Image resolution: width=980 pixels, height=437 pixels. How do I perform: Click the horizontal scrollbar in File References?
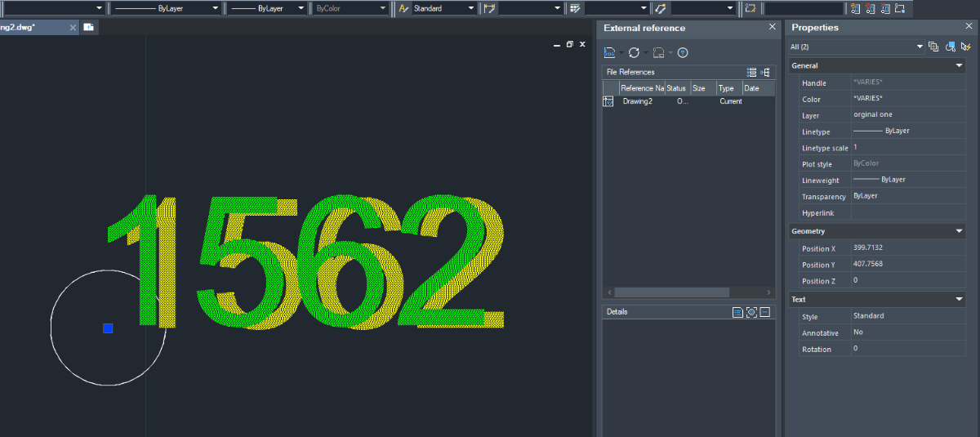[x=672, y=292]
